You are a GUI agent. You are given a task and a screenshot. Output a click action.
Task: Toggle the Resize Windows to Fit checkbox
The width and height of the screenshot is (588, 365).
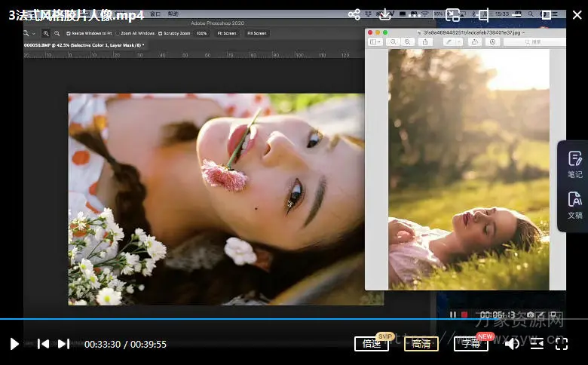click(69, 33)
